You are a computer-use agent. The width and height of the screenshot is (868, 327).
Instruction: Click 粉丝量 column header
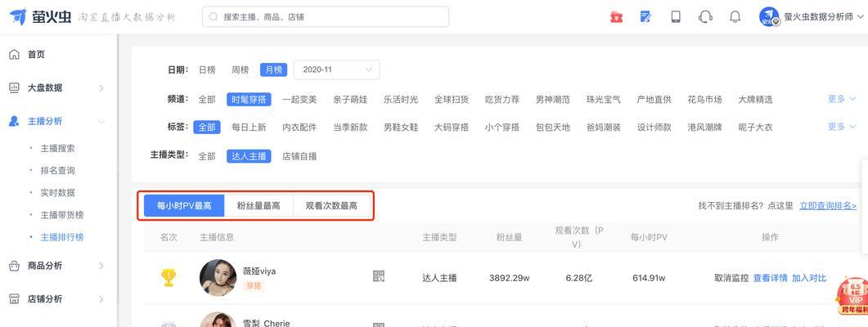coord(510,237)
